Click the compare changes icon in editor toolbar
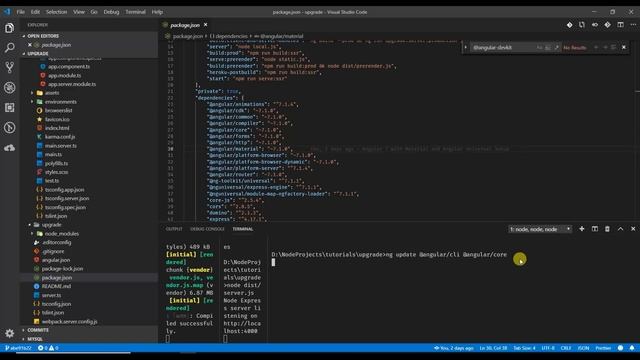The image size is (640, 360). [582, 25]
